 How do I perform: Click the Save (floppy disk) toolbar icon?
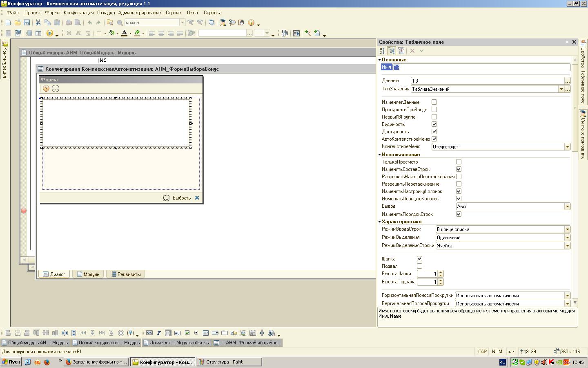27,22
